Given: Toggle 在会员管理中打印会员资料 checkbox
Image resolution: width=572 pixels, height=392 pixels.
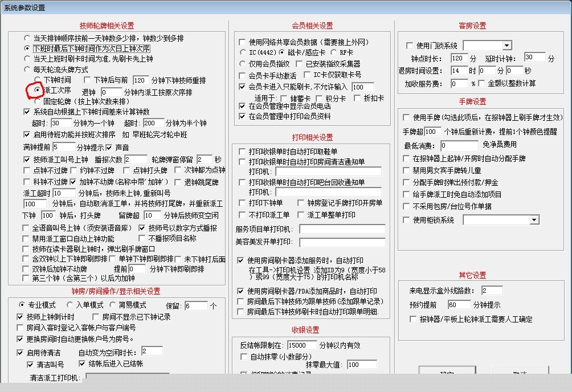Looking at the screenshot, I should click(x=242, y=116).
